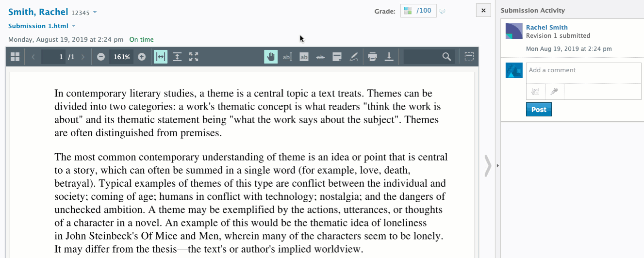Image resolution: width=644 pixels, height=258 pixels.
Task: Open the Smith, Rachel student dropdown
Action: (x=95, y=12)
